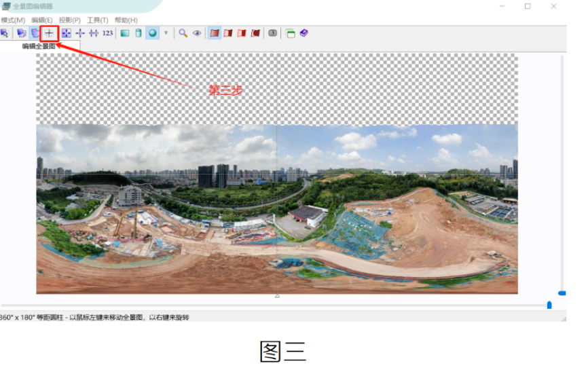Click the green show main window icon

pos(290,33)
